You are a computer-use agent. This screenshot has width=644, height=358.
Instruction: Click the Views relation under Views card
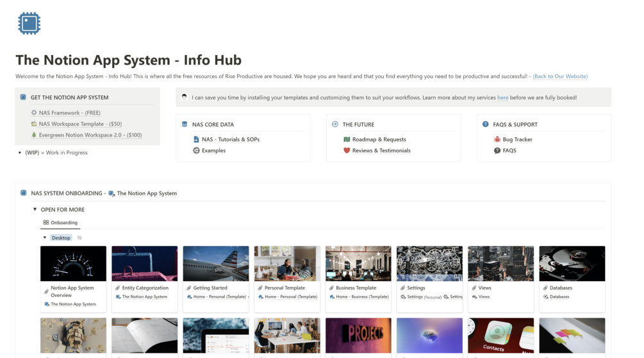(484, 297)
